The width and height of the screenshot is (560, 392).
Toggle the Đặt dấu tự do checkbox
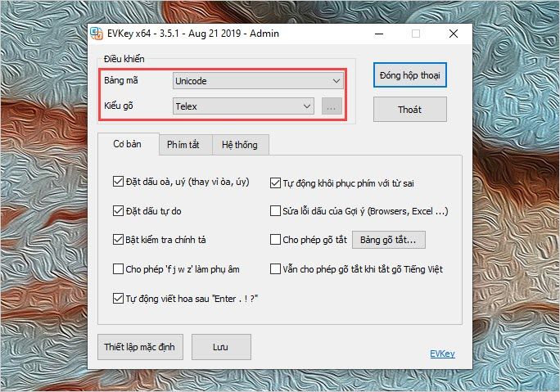click(x=118, y=211)
